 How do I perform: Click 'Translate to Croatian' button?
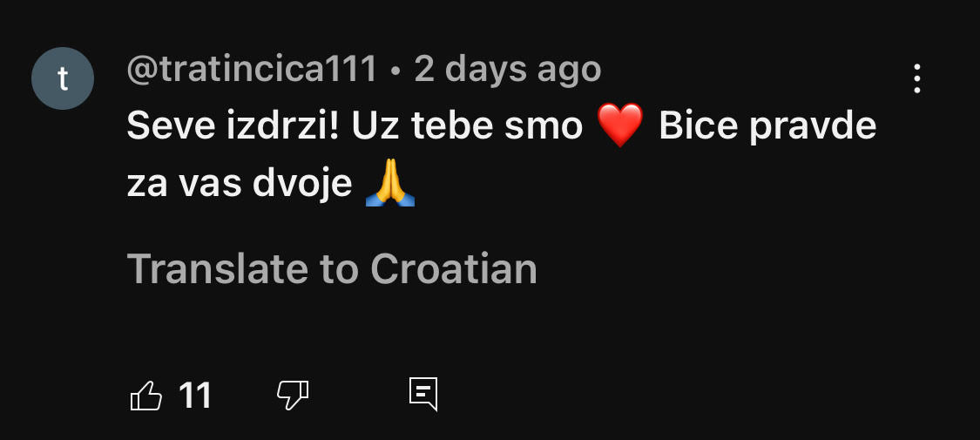click(x=332, y=269)
